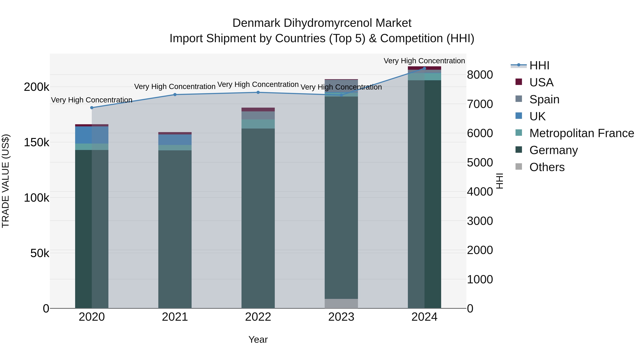
Task: Click the USA legend color swatch
Action: [x=519, y=82]
